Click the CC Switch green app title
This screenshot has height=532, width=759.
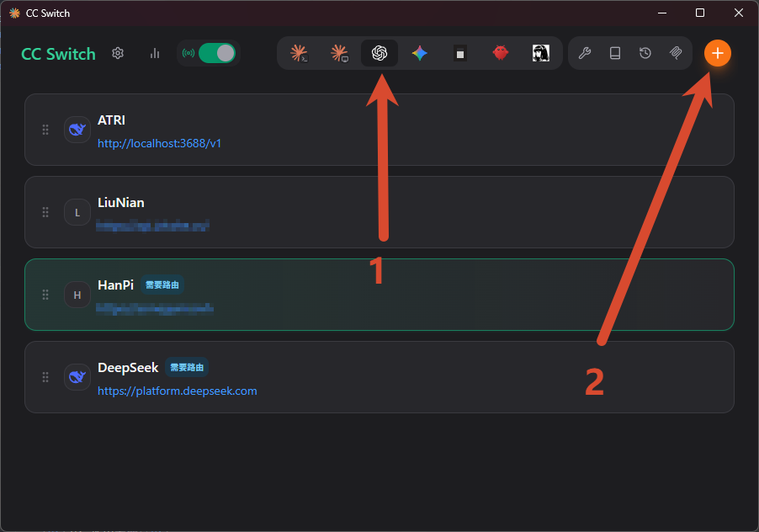[x=59, y=54]
